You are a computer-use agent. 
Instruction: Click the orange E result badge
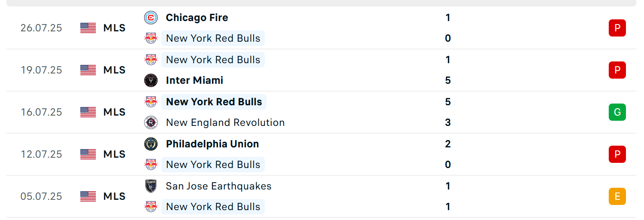click(x=617, y=196)
